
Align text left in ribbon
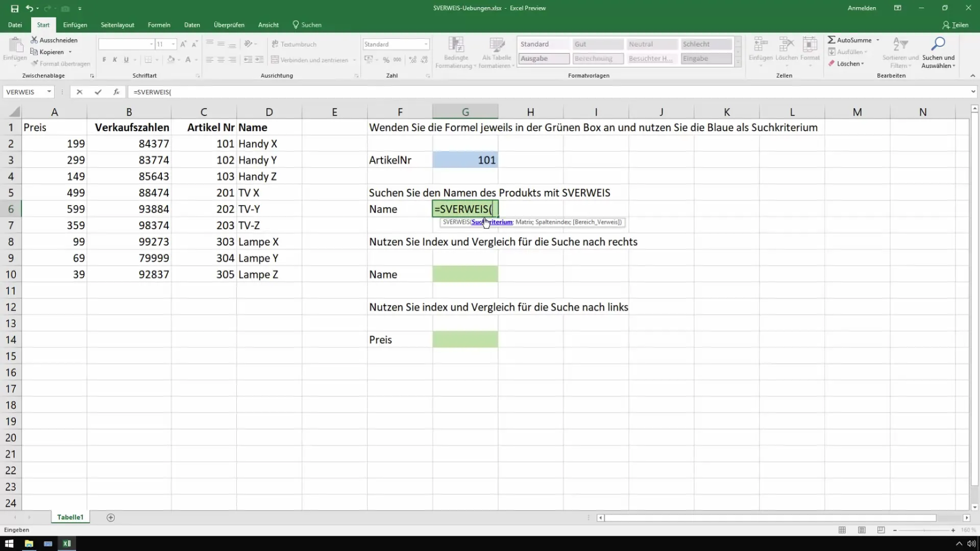[210, 60]
